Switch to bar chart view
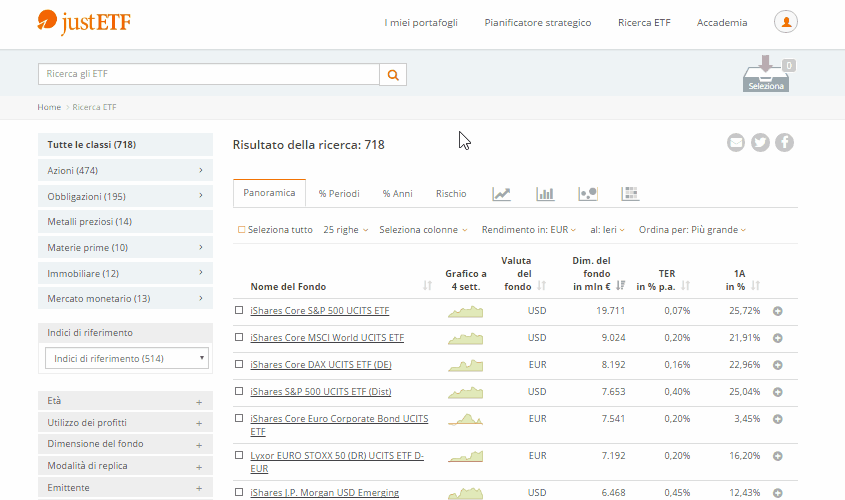This screenshot has height=500, width=845. pos(545,194)
